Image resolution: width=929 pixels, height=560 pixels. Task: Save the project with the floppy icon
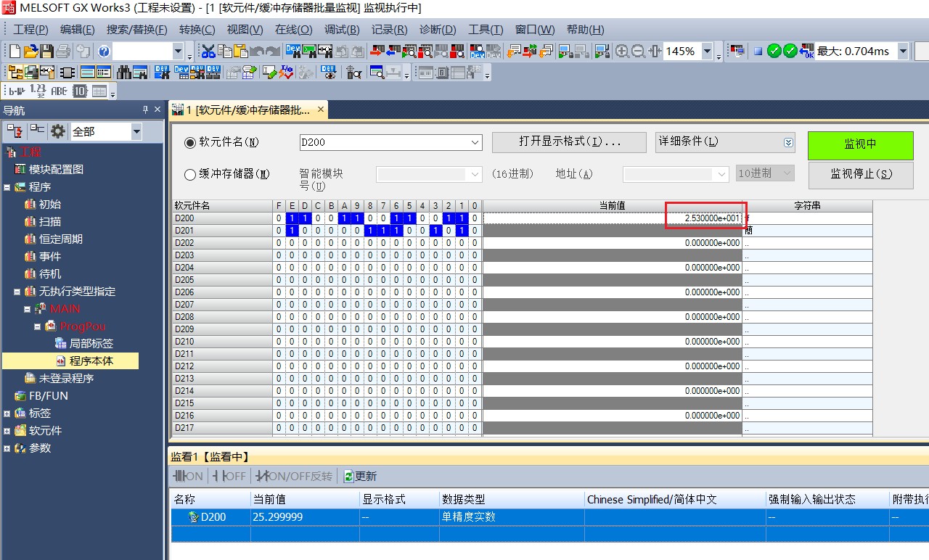[x=46, y=51]
